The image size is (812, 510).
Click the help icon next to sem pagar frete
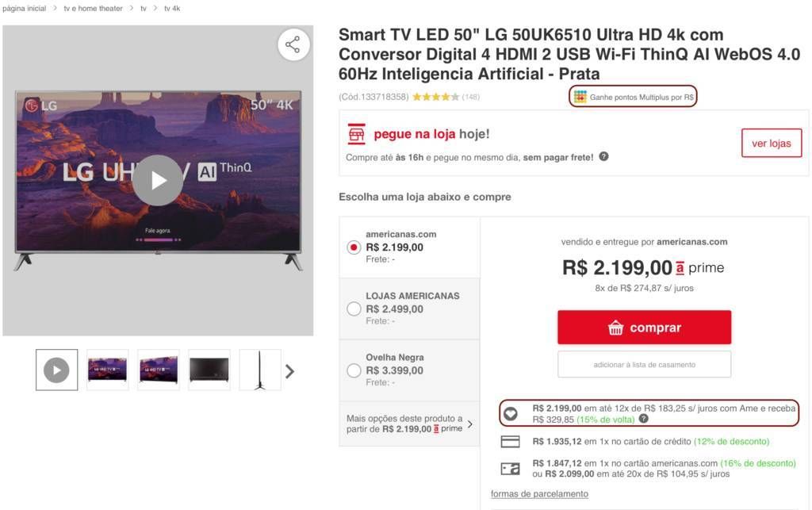(603, 156)
